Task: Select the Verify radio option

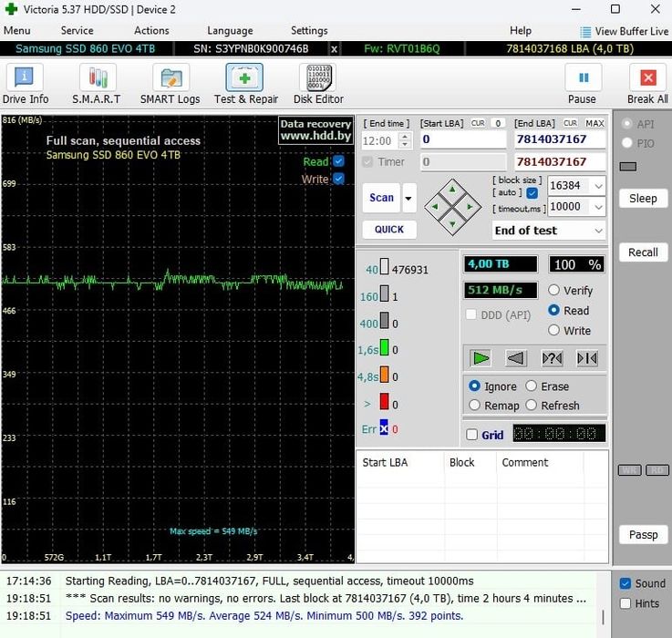Action: [x=553, y=291]
